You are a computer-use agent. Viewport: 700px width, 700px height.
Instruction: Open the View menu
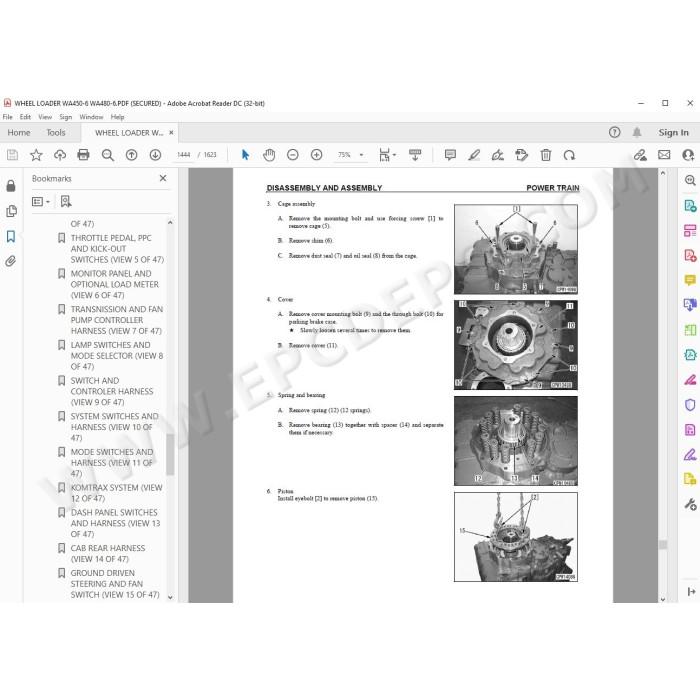(45, 117)
